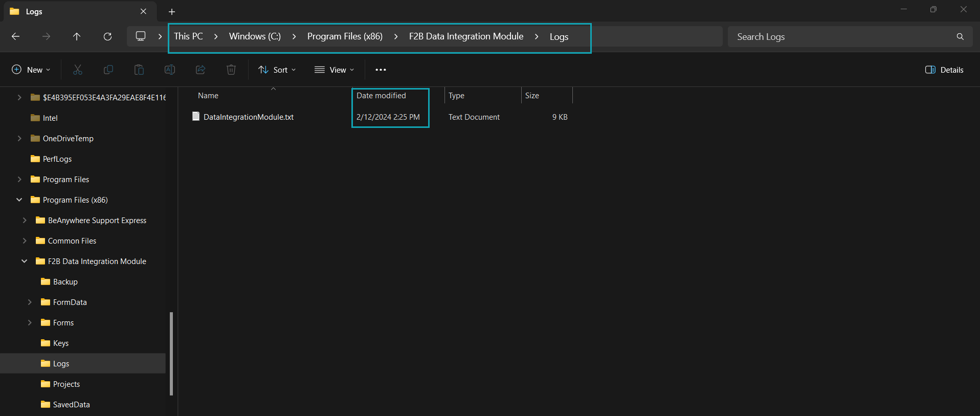Image resolution: width=980 pixels, height=416 pixels.
Task: Click the folder icon beside Backup
Action: (46, 281)
